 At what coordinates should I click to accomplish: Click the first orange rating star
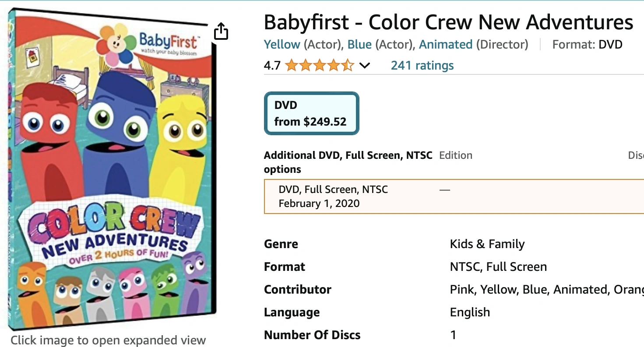pos(291,65)
